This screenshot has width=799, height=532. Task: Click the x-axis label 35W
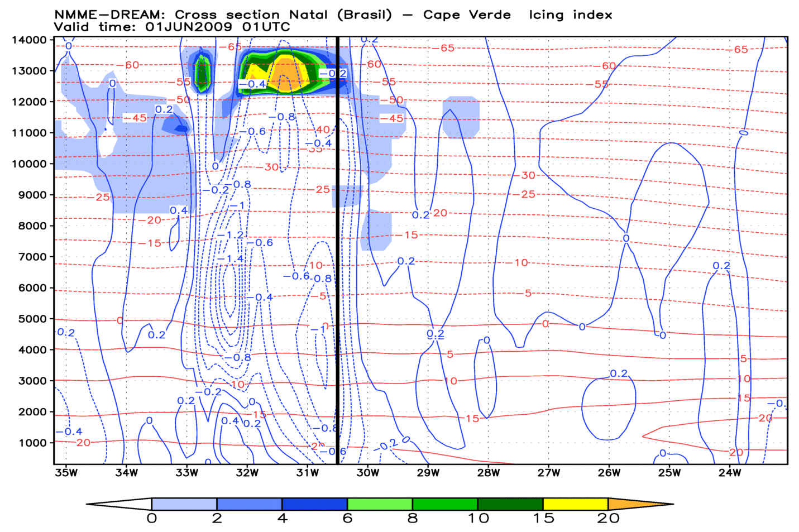66,473
